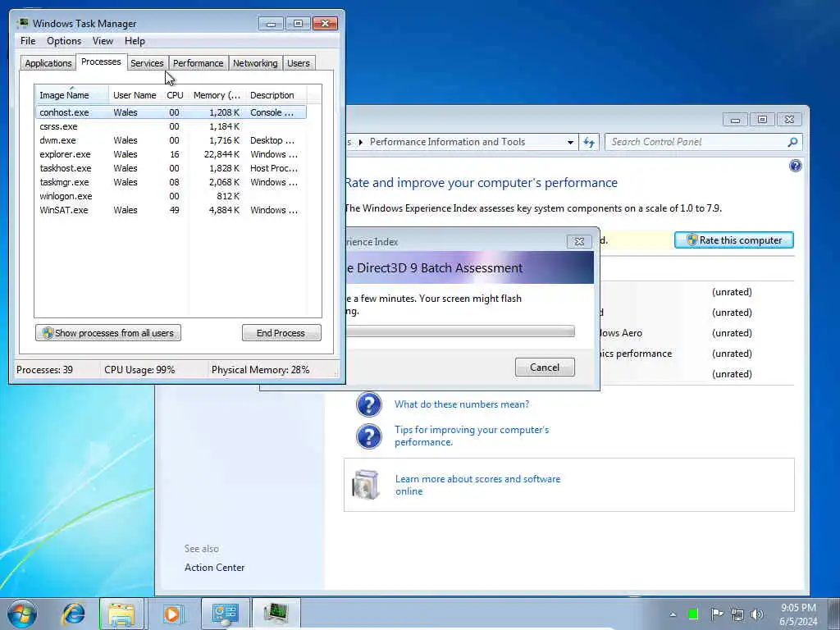
Task: Click the Processes: 39 status entry
Action: click(44, 370)
